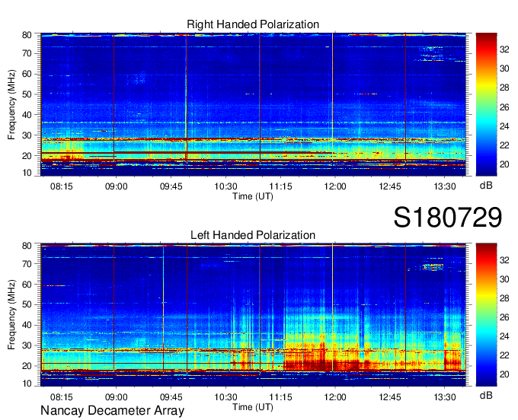Screen dimensions: 518x420
Task: Click the Left Handed Polarization color bar
Action: pyautogui.click(x=486, y=315)
